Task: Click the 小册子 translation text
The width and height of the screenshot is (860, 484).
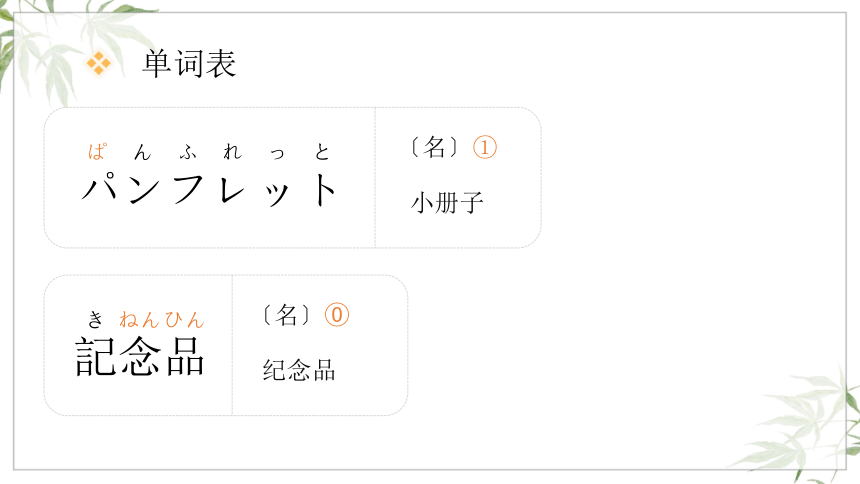Action: [447, 202]
